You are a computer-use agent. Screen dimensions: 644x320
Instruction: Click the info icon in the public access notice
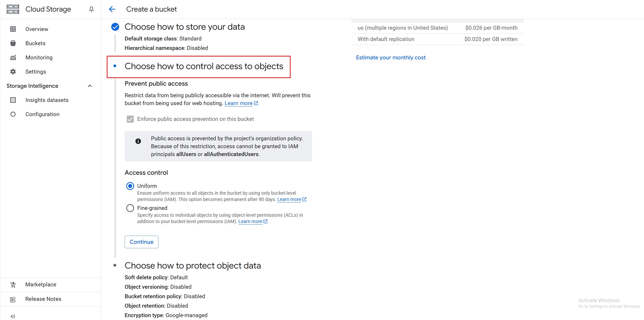[138, 141]
